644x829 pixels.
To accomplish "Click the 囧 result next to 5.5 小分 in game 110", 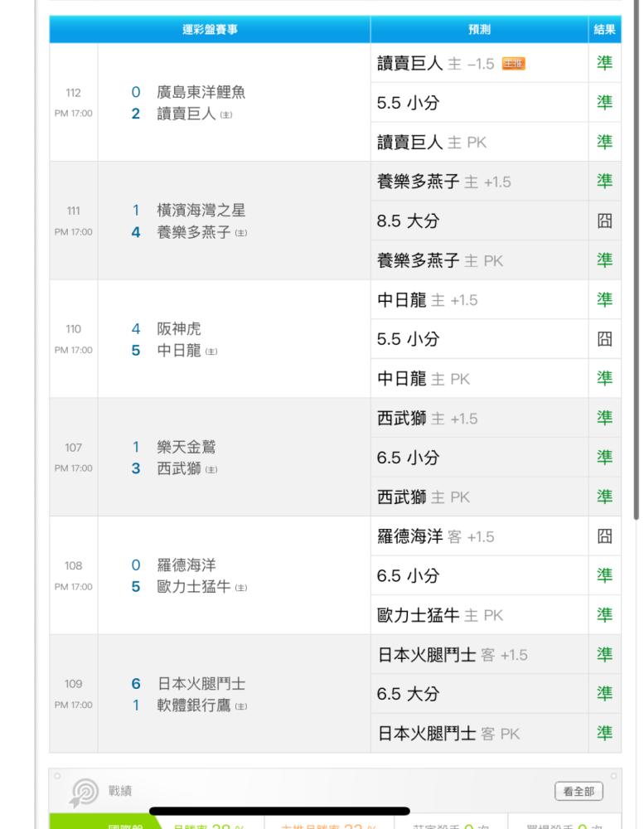I will (605, 339).
